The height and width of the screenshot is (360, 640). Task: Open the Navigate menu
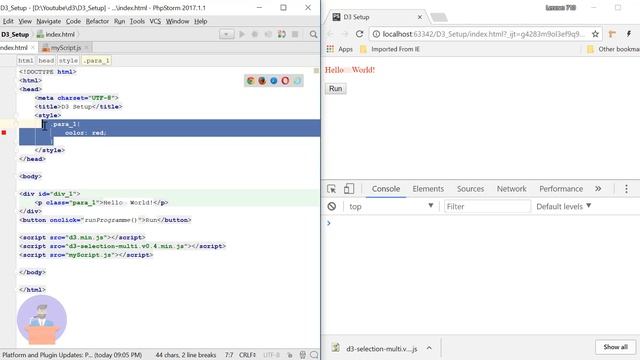49,21
